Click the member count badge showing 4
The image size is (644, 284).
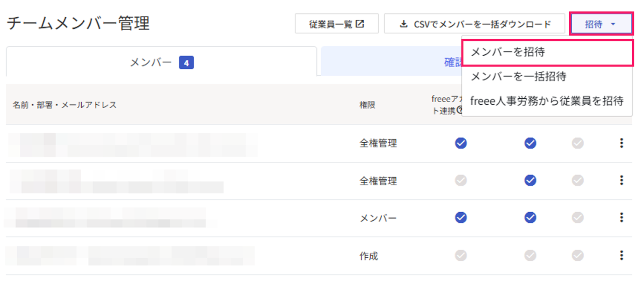[x=186, y=63]
